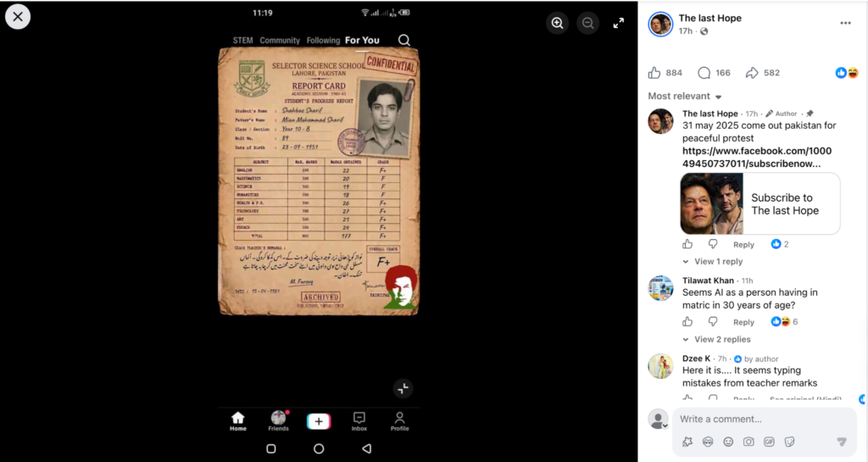The height and width of the screenshot is (462, 868).
Task: Open post options three-dots menu
Action: tap(845, 23)
